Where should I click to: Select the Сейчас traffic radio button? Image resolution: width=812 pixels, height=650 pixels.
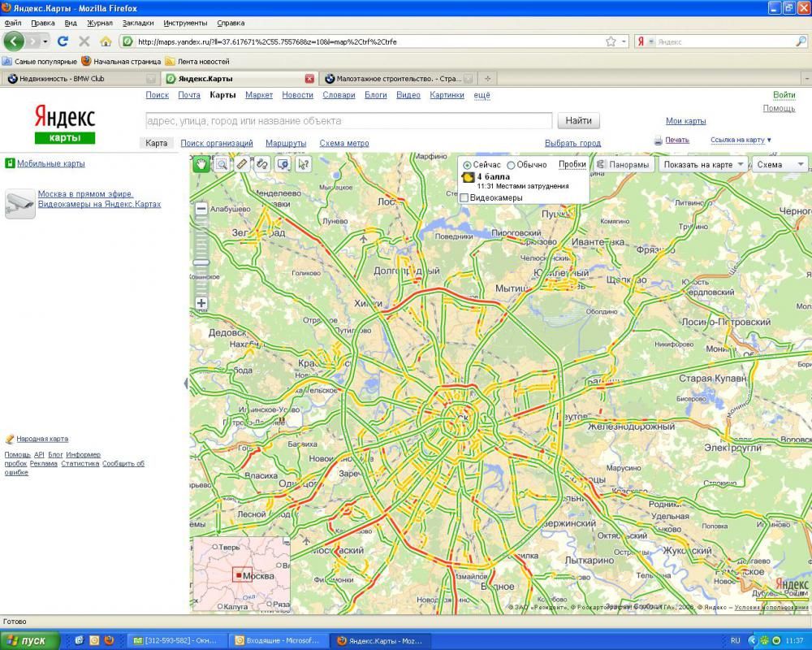coord(467,166)
